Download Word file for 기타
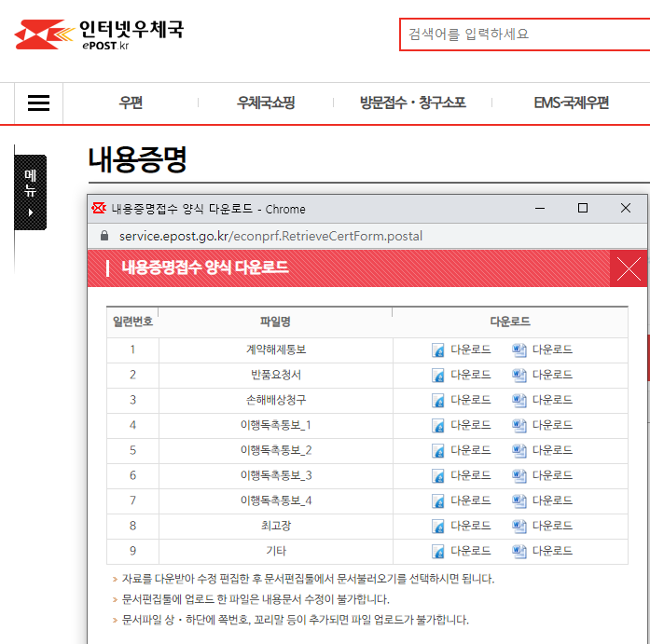 point(542,551)
